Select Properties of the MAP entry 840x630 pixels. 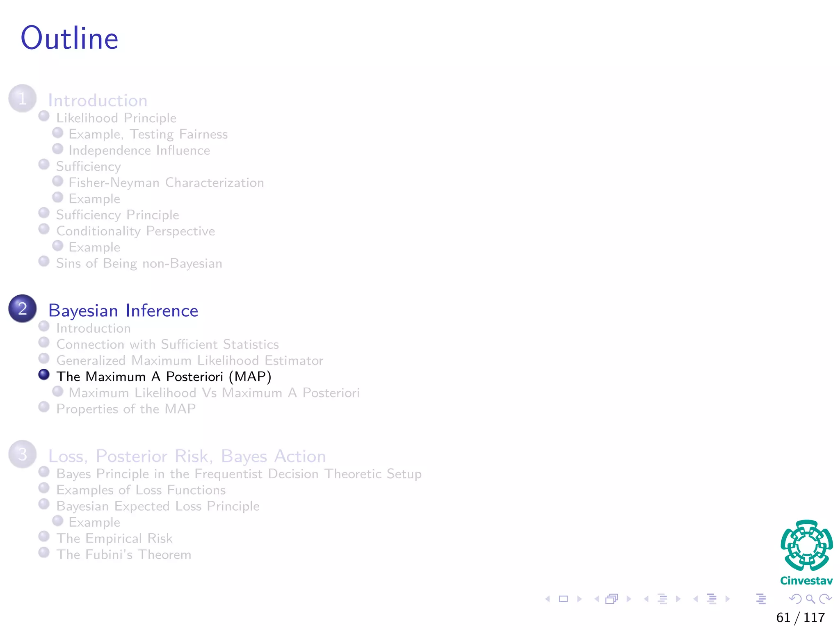pyautogui.click(x=126, y=409)
